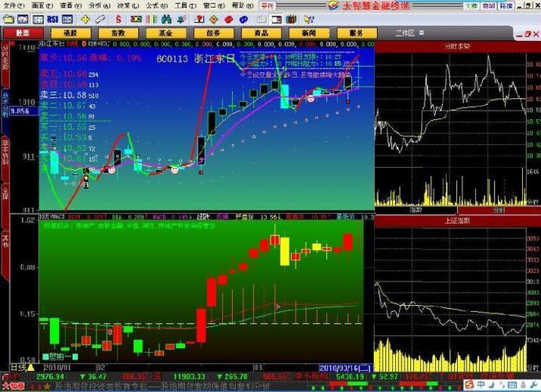Click the red dollar sign icon
This screenshot has width=541, height=392.
point(118,20)
